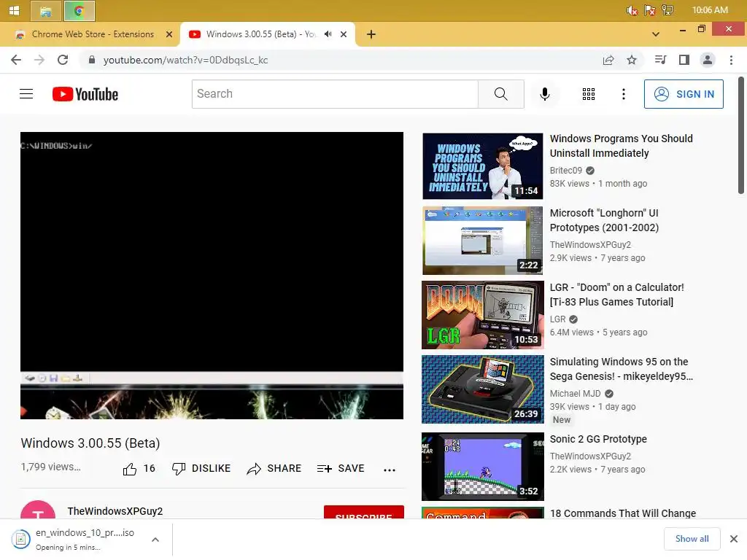Open the Windows Programs You Should Uninstall thumbnail
Image resolution: width=747 pixels, height=560 pixels.
[x=483, y=166]
